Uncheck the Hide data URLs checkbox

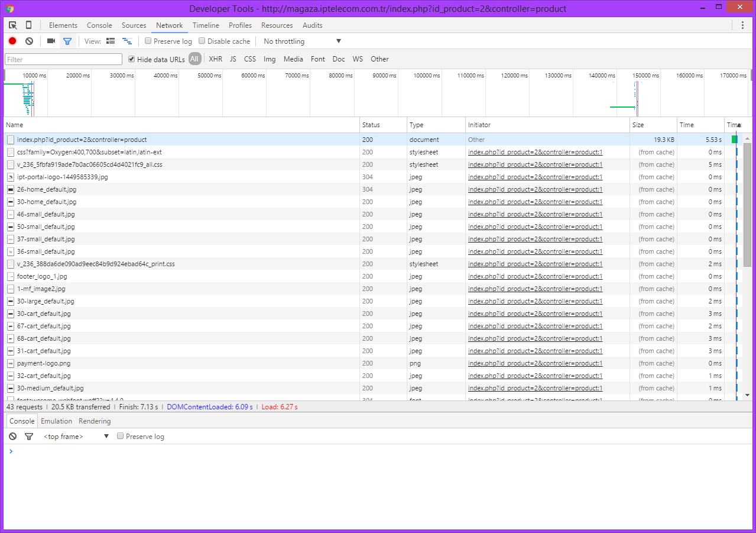(132, 59)
